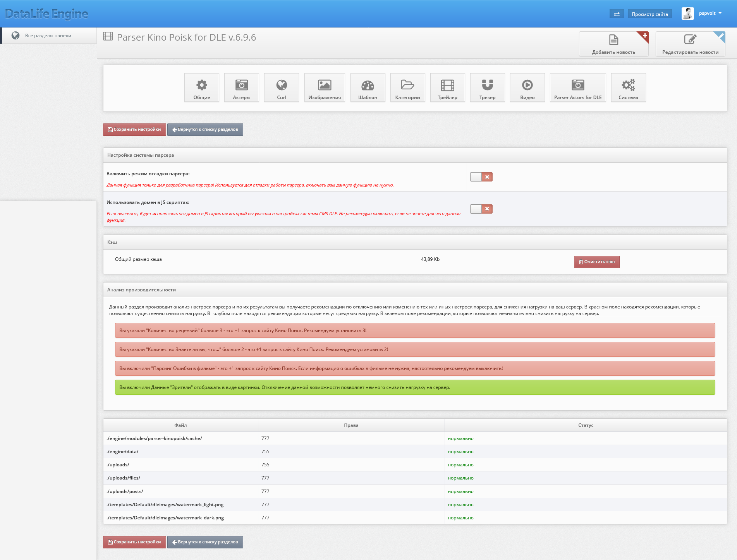The height and width of the screenshot is (560, 737).
Task: Click the Кэш section header
Action: (415, 242)
